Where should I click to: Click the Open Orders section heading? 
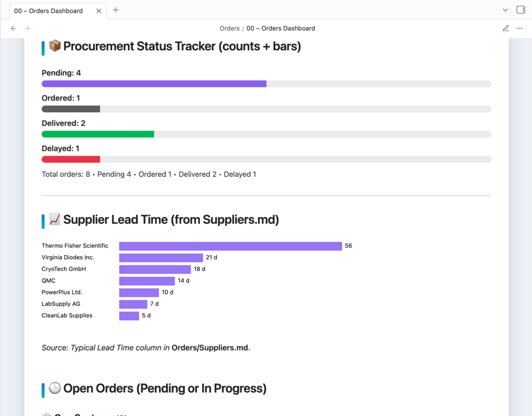[165, 388]
